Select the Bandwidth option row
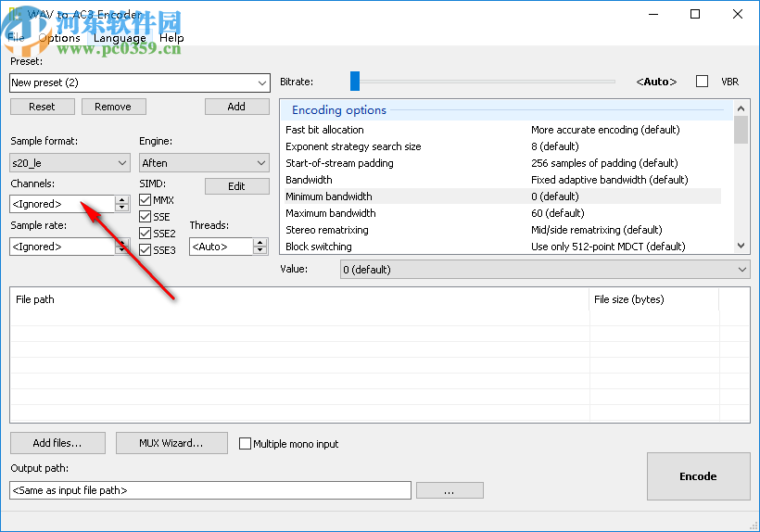Image resolution: width=760 pixels, height=532 pixels. (502, 180)
